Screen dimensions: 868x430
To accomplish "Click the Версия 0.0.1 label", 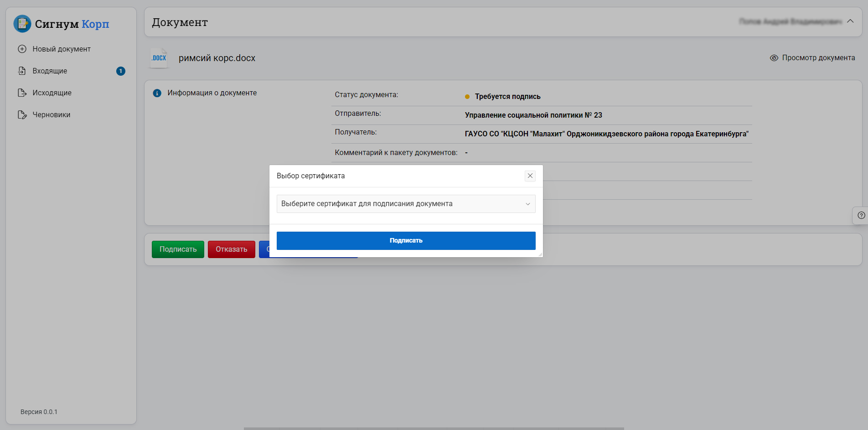I will [39, 412].
